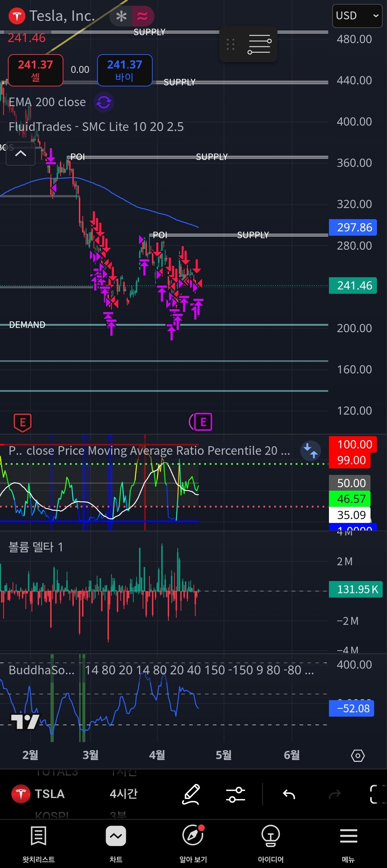Viewport: 387px width, 868px height.
Task: Open the 왓치리스트 tab
Action: (x=39, y=844)
